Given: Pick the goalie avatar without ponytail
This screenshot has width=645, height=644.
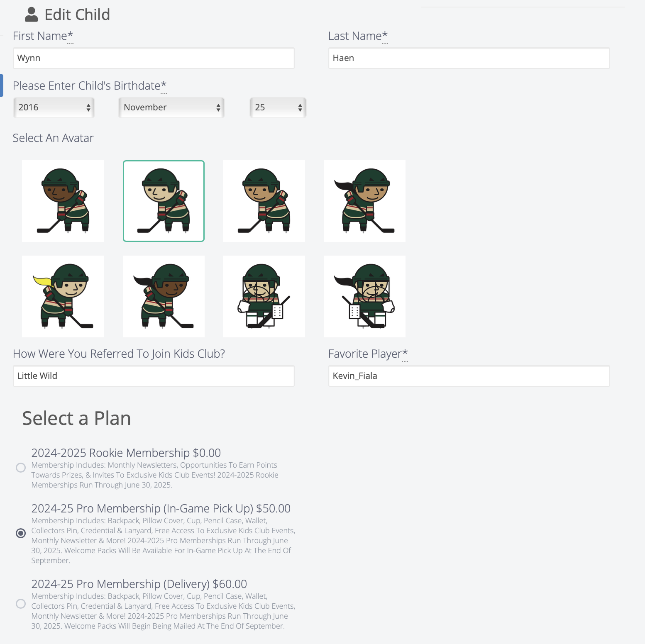Looking at the screenshot, I should pyautogui.click(x=264, y=296).
